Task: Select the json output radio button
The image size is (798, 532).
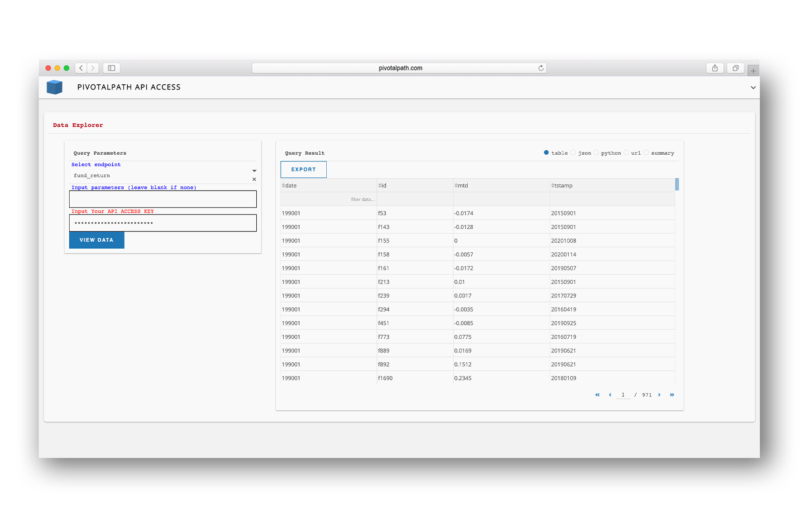Action: [x=573, y=153]
